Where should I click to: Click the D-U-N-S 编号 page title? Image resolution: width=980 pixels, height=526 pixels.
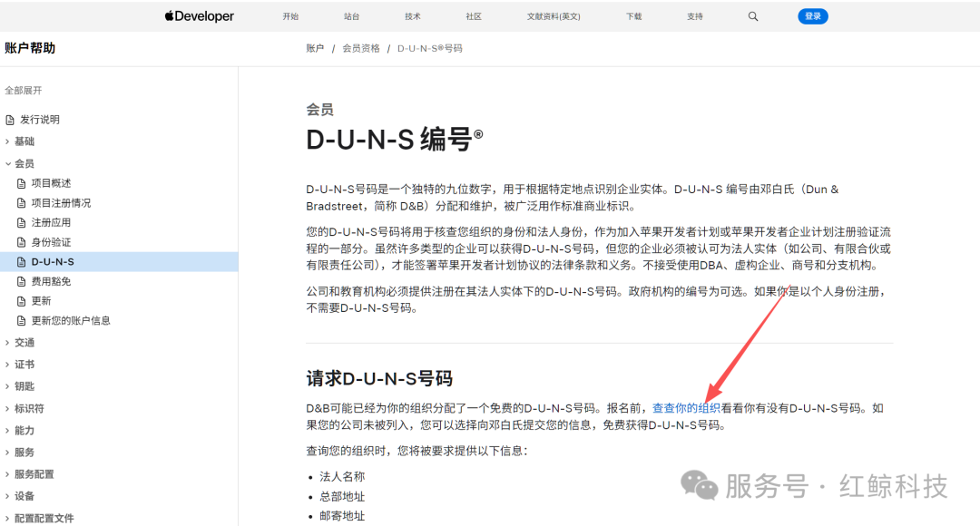point(394,139)
